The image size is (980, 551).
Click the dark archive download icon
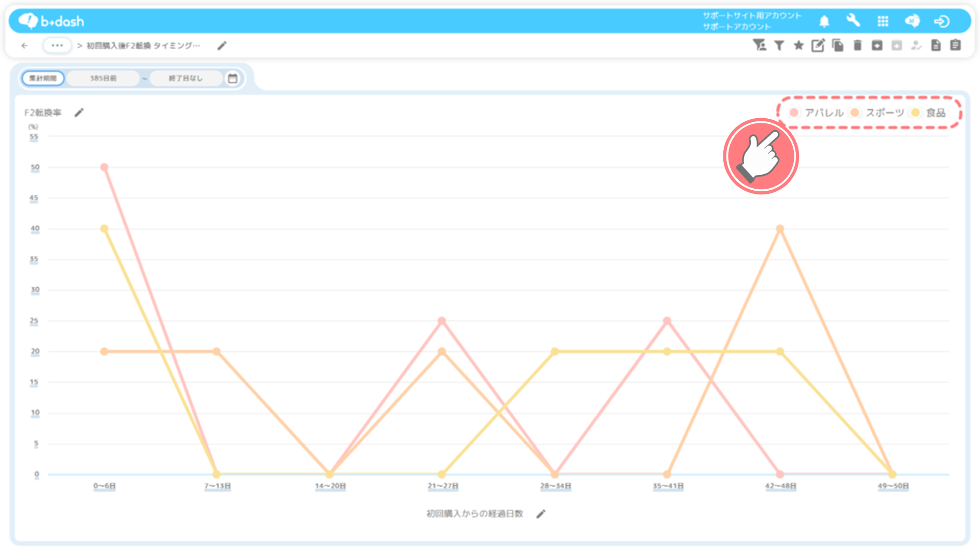point(877,46)
